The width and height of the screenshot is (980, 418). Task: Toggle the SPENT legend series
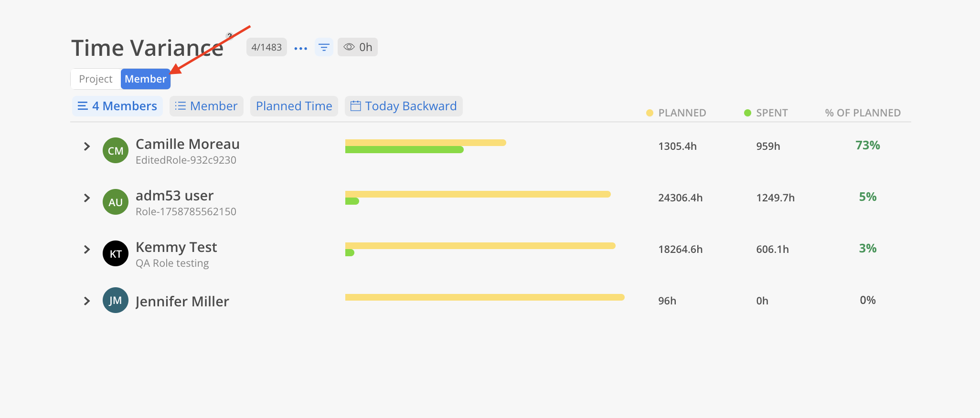pyautogui.click(x=766, y=113)
